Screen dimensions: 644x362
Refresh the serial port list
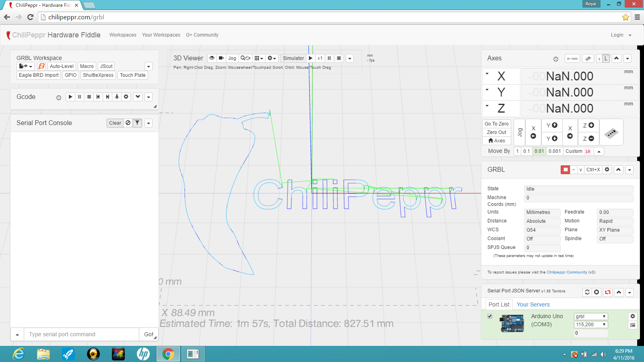pos(587,292)
